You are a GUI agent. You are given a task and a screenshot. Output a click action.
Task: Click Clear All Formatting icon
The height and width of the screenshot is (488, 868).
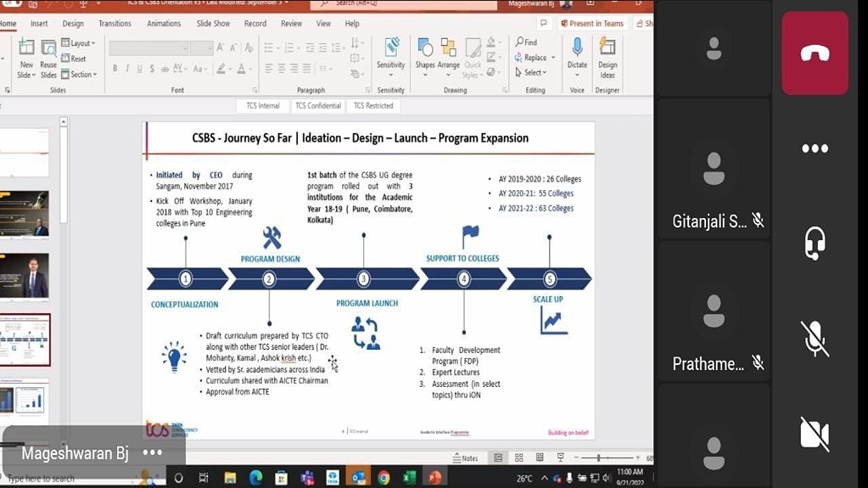[x=249, y=48]
